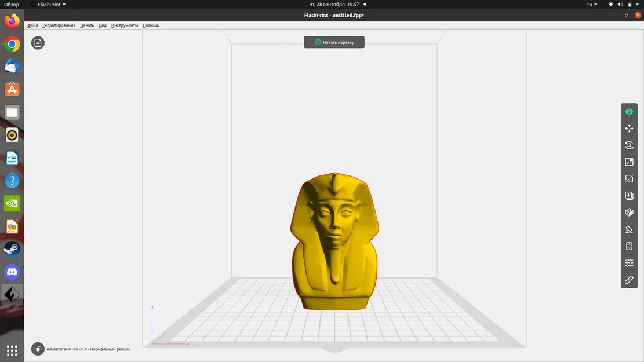The height and width of the screenshot is (362, 644).
Task: Launch Firefox from the Ubuntu dock
Action: point(12,21)
